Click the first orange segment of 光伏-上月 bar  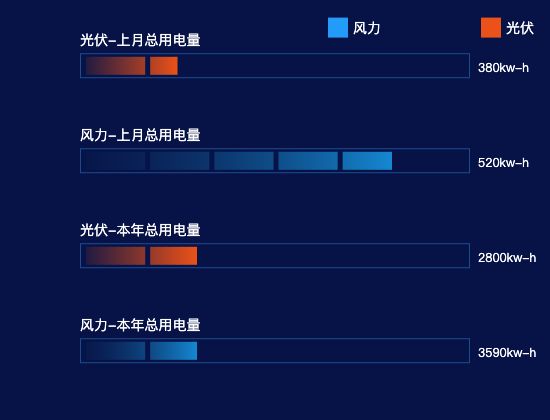[115, 66]
